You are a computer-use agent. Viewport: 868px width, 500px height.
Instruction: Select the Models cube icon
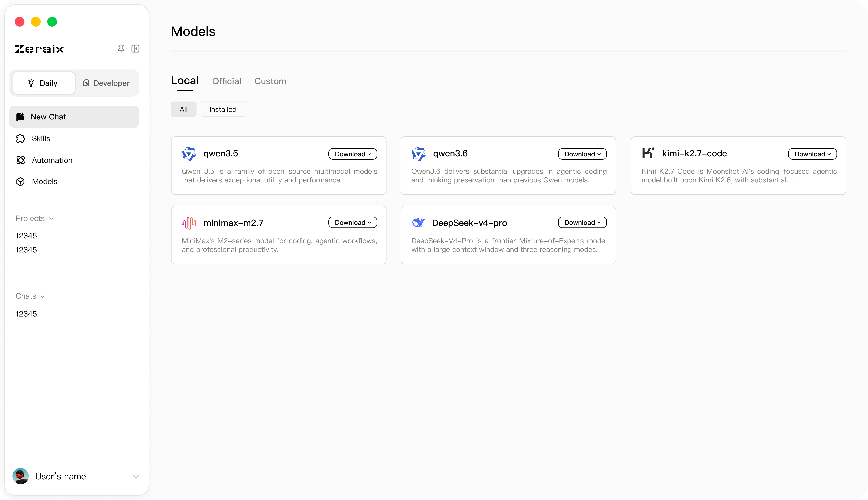point(21,181)
